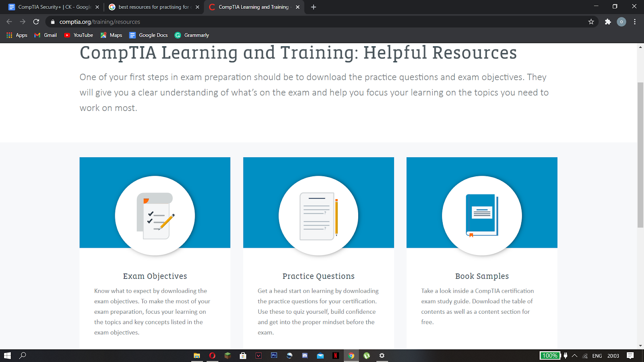Click the Practice Questions document illustration
Viewport: 644px width, 362px height.
[318, 216]
